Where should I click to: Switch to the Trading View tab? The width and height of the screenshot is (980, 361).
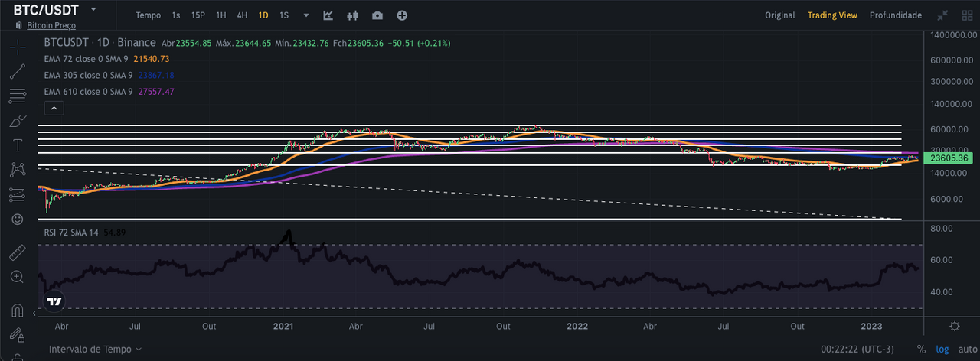(832, 15)
